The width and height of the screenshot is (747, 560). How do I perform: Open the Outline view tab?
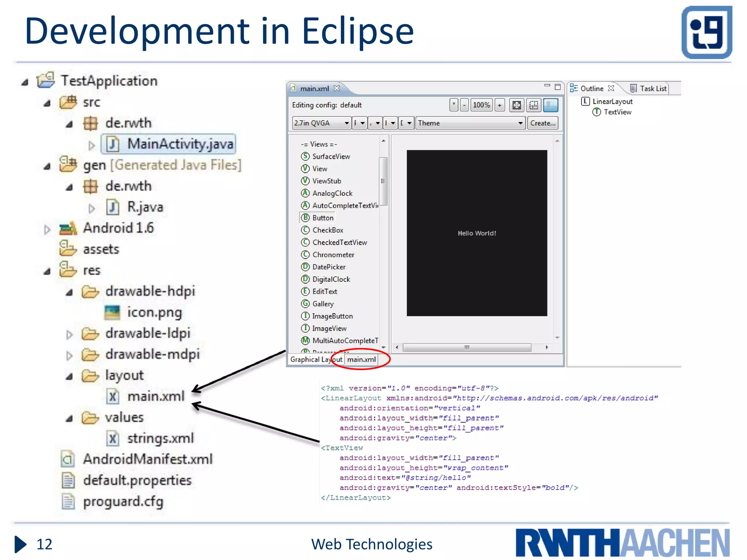592,89
